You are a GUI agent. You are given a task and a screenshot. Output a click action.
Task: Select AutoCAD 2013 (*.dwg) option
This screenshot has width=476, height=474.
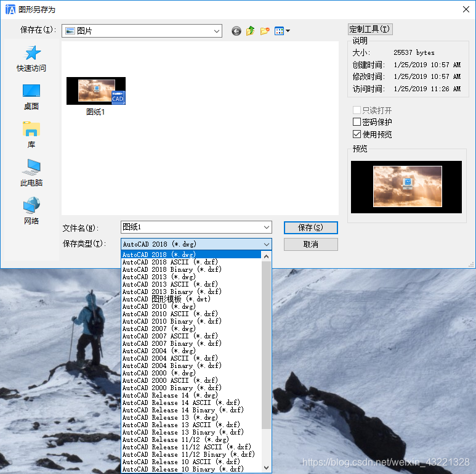click(192, 277)
